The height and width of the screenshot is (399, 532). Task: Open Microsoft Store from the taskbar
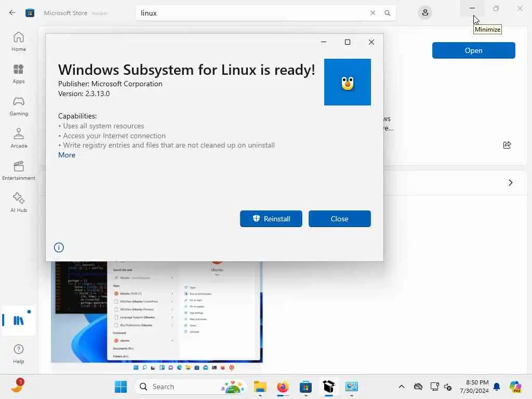click(305, 387)
